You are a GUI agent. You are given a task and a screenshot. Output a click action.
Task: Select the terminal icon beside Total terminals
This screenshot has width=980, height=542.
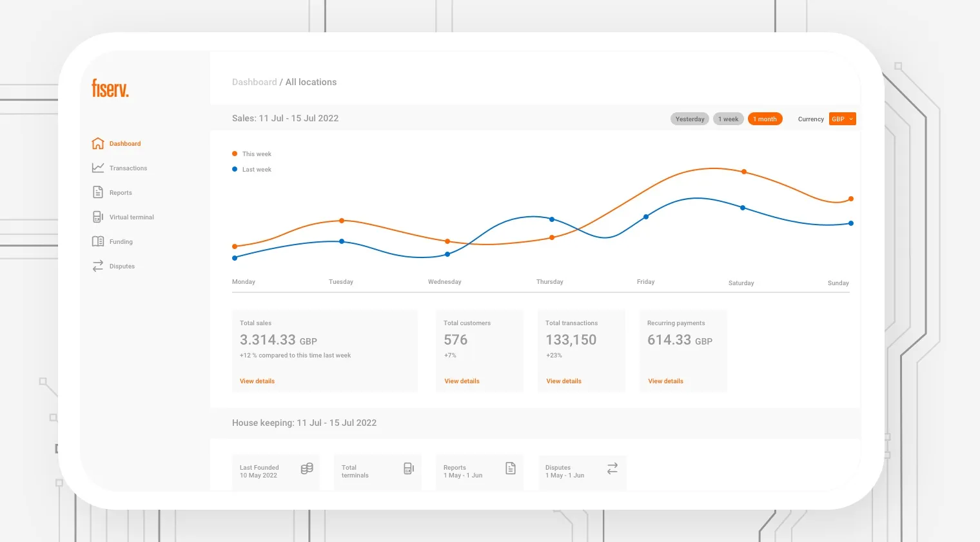click(x=409, y=468)
